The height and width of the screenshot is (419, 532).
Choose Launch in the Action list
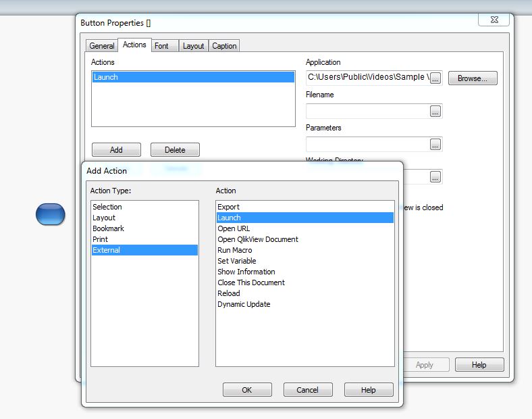click(x=304, y=218)
